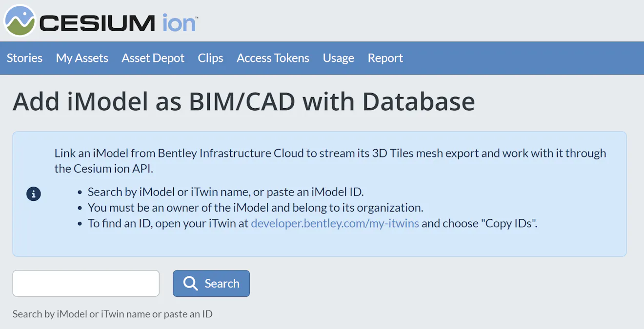Click the Cesium ion logo
The height and width of the screenshot is (329, 644).
point(101,21)
